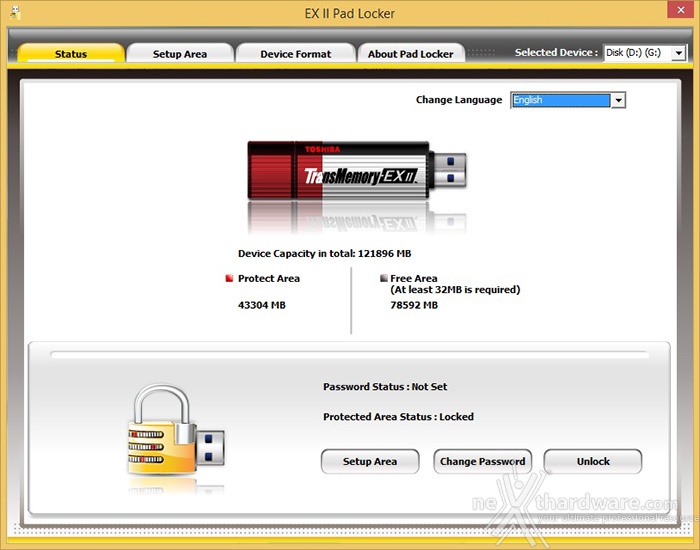The width and height of the screenshot is (700, 550).
Task: Close the EX II Pad Locker window
Action: point(680,9)
